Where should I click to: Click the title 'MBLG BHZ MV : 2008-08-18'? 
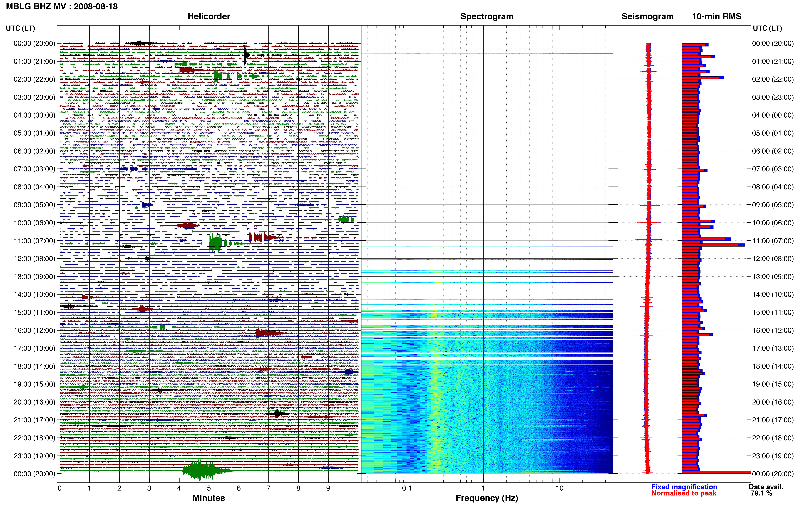pos(62,6)
